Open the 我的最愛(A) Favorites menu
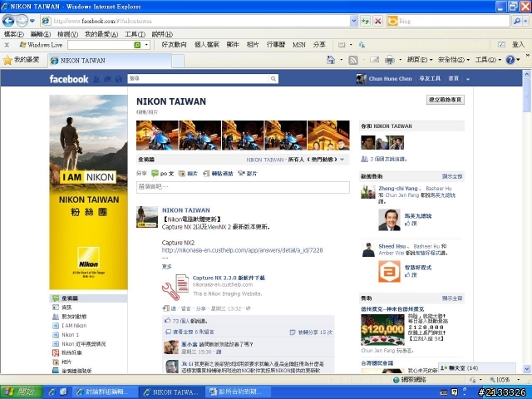The image size is (532, 399). [101, 34]
